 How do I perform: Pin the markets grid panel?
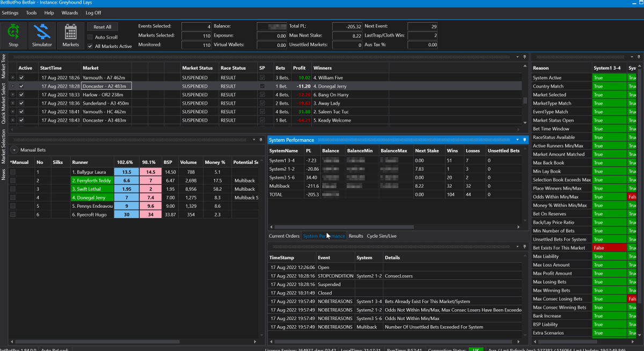524,56
